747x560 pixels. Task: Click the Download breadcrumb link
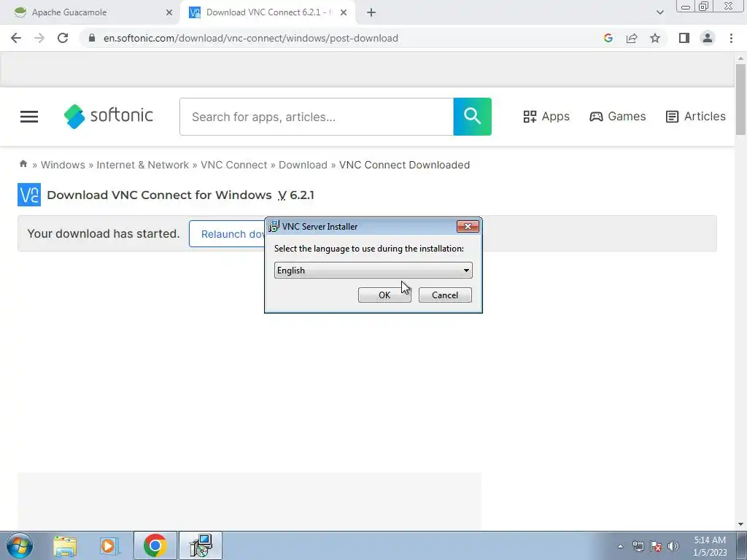tap(303, 165)
